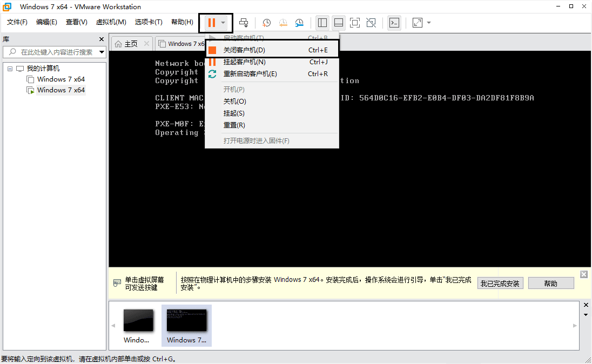Screen dimensions: 592x364
Task: Click the Unity mode toolbar icon
Action: (x=372, y=23)
